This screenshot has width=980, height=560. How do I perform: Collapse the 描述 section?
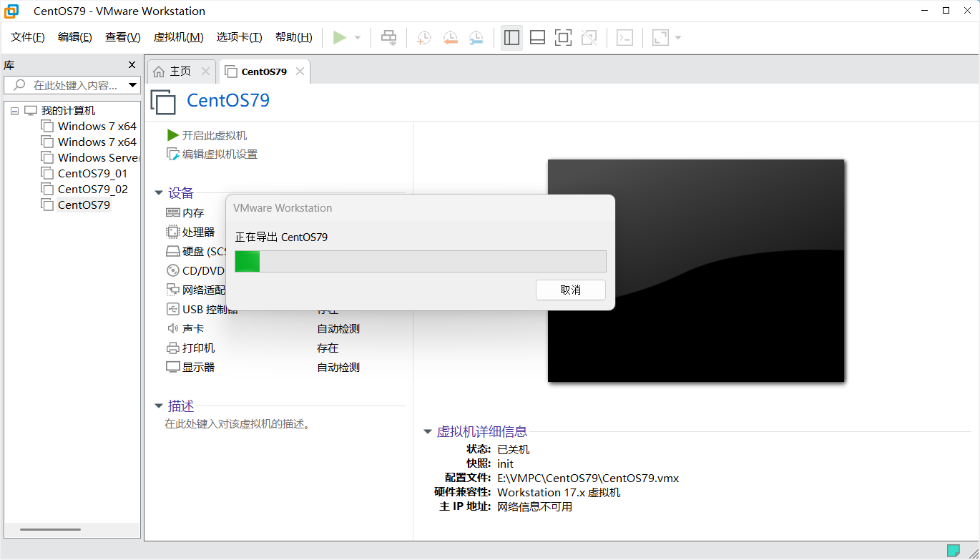coord(159,406)
